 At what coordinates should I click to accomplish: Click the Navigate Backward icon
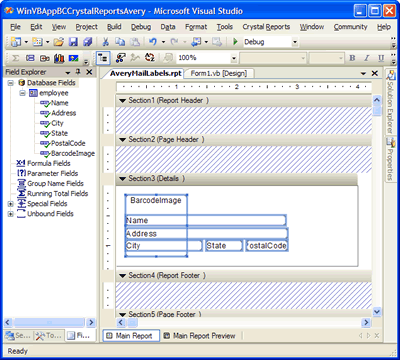196,42
